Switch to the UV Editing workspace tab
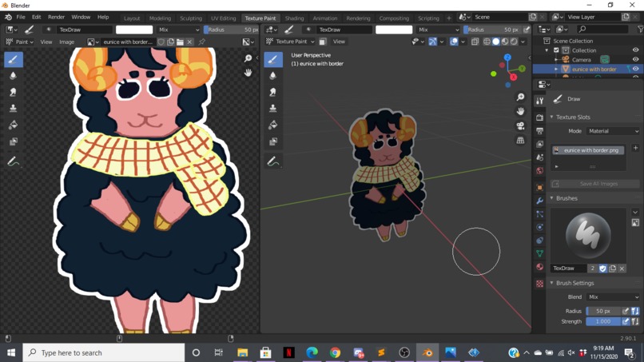 pos(224,18)
